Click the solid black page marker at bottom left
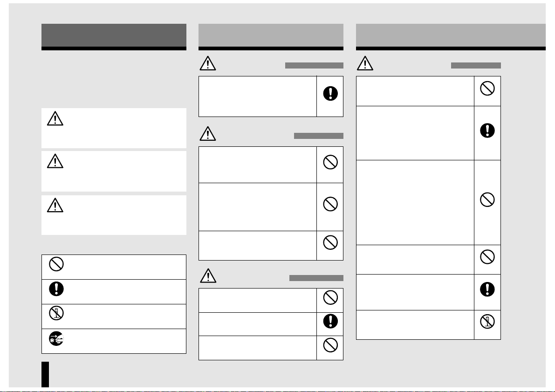Screen dimensions: 555x392 pos(45,374)
